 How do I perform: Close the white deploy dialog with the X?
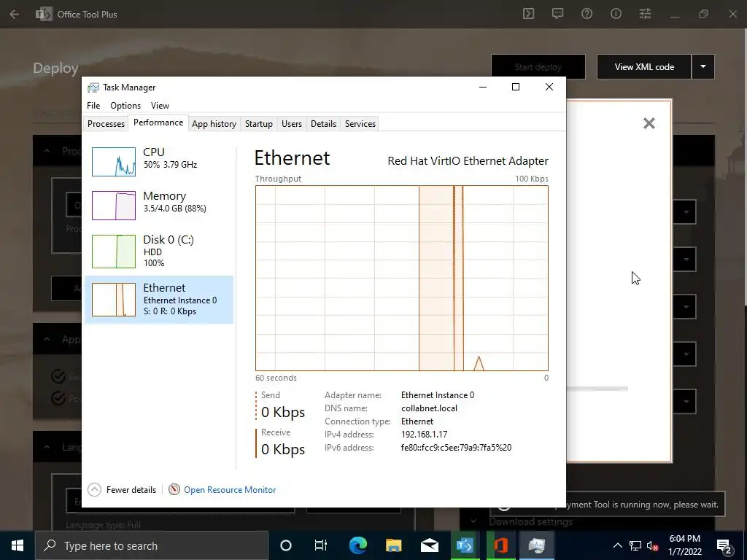[x=649, y=123]
